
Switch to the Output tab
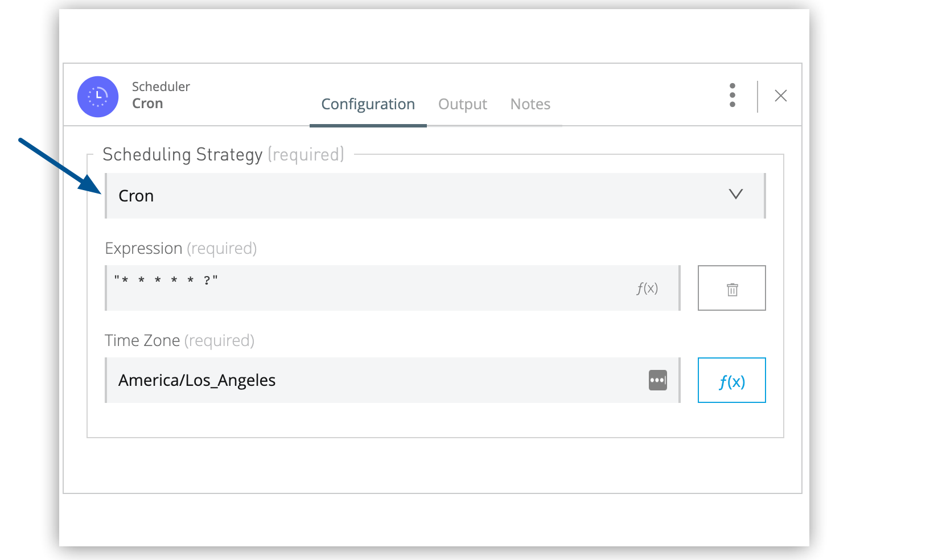[x=462, y=104]
